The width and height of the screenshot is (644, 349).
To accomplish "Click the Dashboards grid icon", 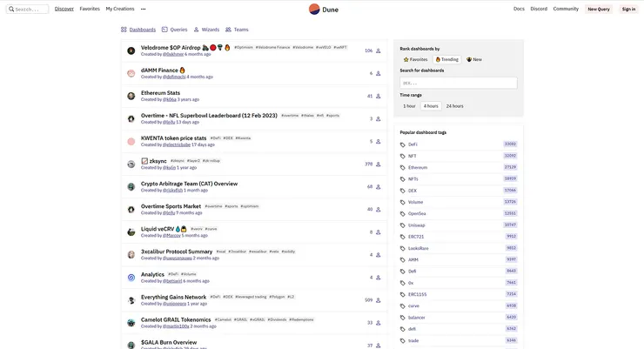I will pos(124,30).
